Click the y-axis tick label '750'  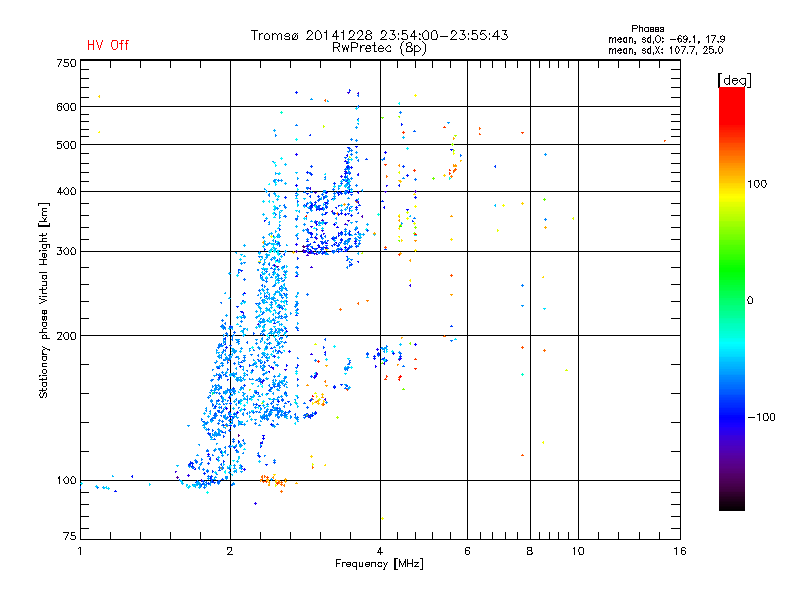pyautogui.click(x=66, y=63)
